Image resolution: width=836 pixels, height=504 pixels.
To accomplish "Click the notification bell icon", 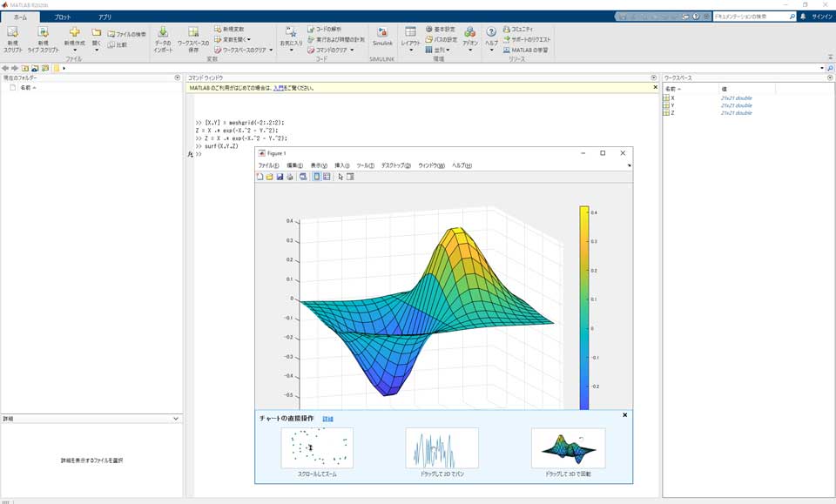I will click(803, 17).
